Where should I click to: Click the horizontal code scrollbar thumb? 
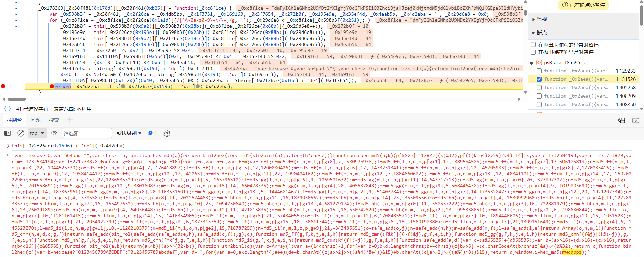pos(17,99)
